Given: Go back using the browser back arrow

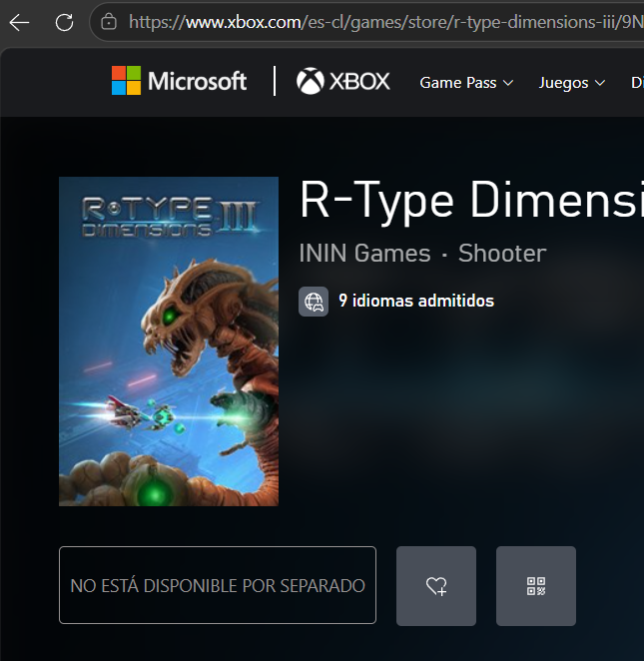Looking at the screenshot, I should click(19, 22).
